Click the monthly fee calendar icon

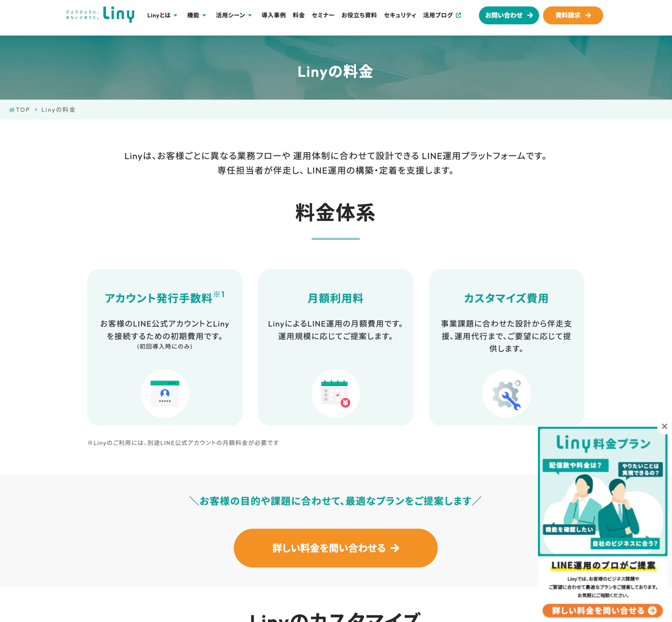[x=336, y=393]
